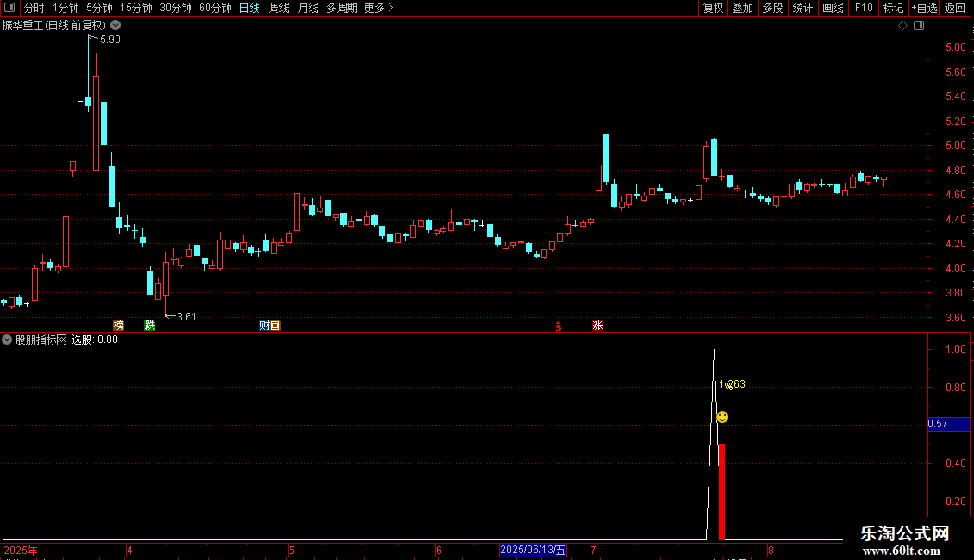The width and height of the screenshot is (974, 560).
Task: Click the red 涨 marker under the chart
Action: [x=597, y=326]
